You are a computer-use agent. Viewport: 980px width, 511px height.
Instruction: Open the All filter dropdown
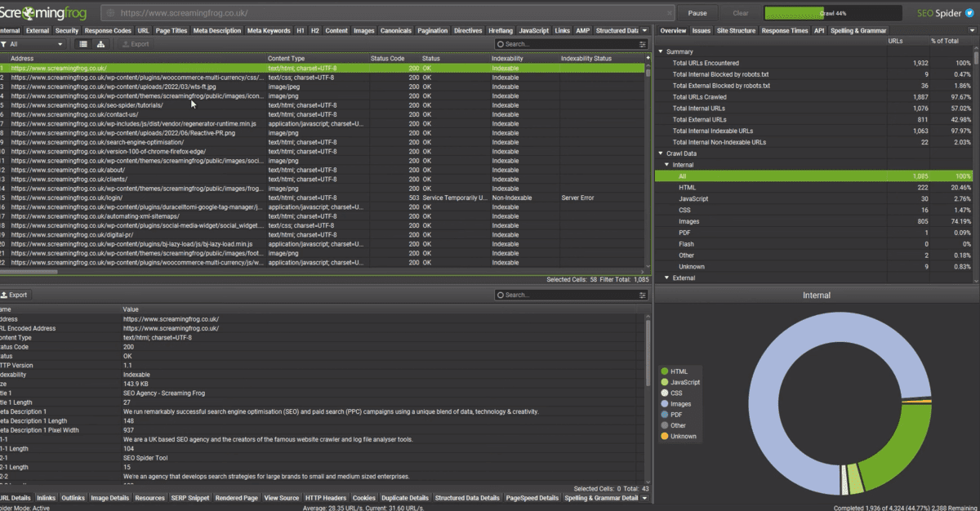tap(33, 44)
